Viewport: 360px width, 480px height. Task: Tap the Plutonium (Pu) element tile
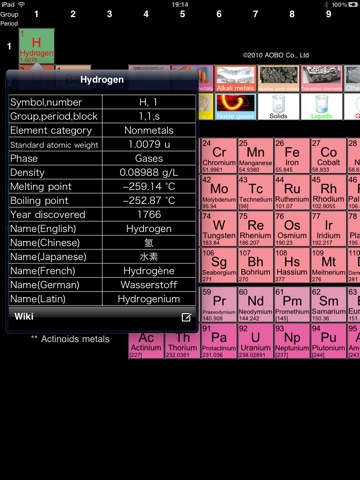(x=328, y=341)
